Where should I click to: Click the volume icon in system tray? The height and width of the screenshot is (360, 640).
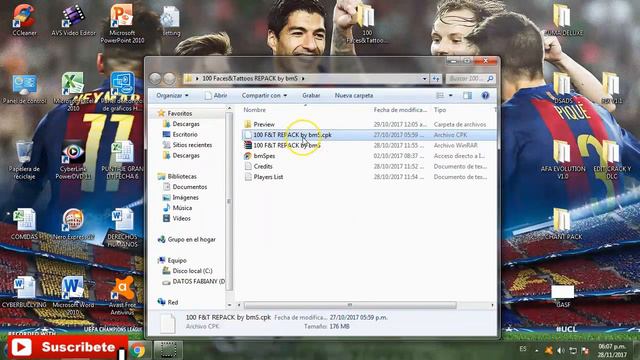pyautogui.click(x=561, y=350)
